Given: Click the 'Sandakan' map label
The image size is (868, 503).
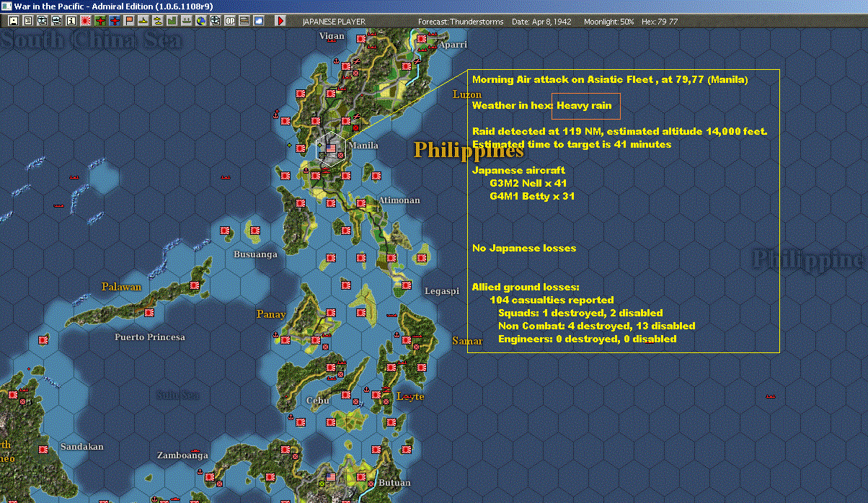Looking at the screenshot, I should pyautogui.click(x=81, y=447).
